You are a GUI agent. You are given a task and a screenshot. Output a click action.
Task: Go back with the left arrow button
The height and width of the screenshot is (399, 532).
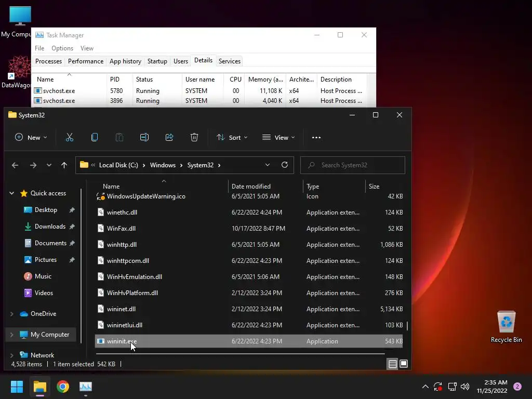pos(15,165)
